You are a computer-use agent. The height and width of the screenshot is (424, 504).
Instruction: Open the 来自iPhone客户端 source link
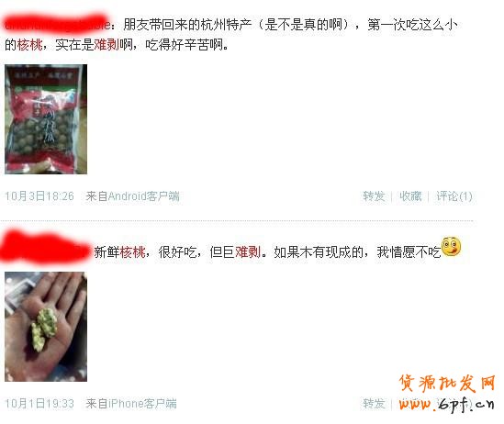coord(131,404)
